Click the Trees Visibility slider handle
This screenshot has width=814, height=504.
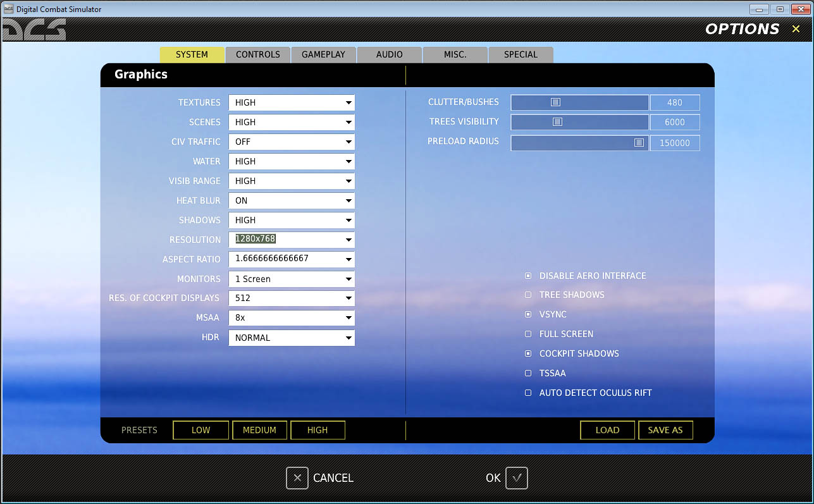click(x=557, y=122)
